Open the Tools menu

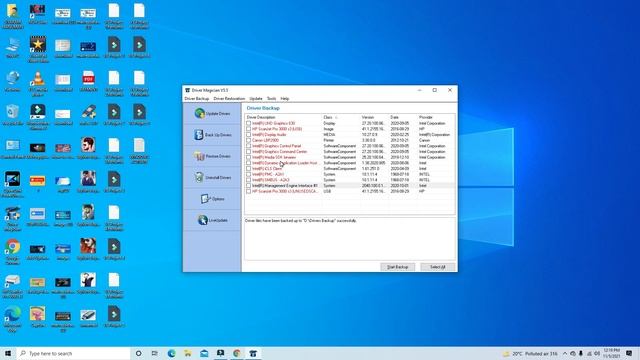(271, 99)
